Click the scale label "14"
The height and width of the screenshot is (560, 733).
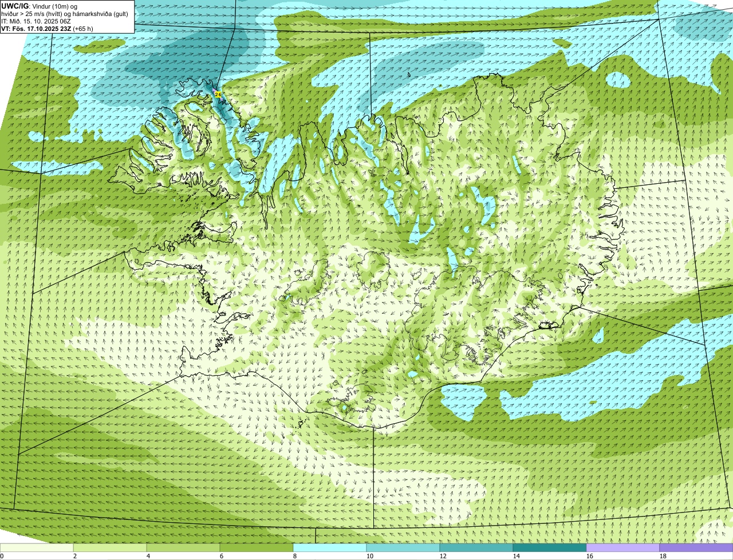(517, 556)
